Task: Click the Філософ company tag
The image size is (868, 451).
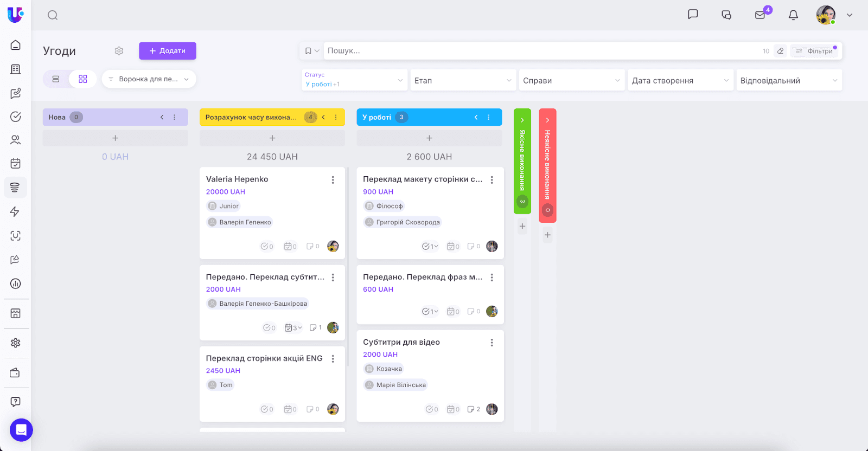Action: pyautogui.click(x=384, y=206)
